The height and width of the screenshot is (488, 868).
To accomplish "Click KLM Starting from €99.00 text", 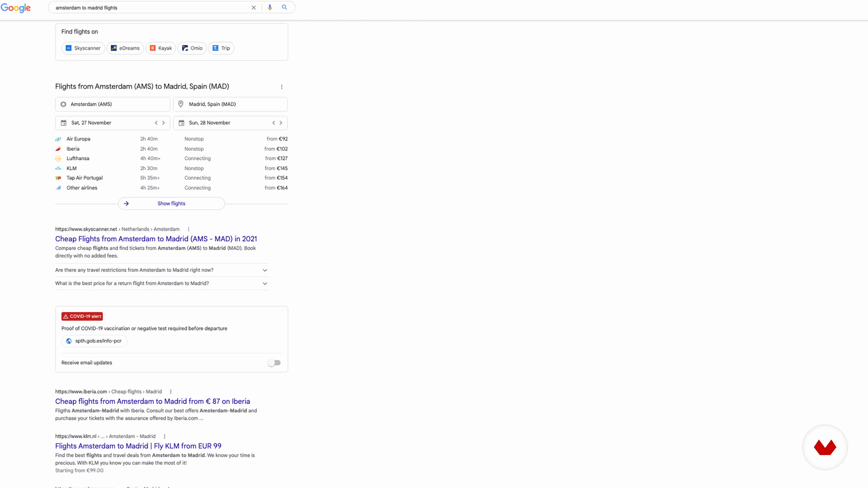I will pos(79,470).
